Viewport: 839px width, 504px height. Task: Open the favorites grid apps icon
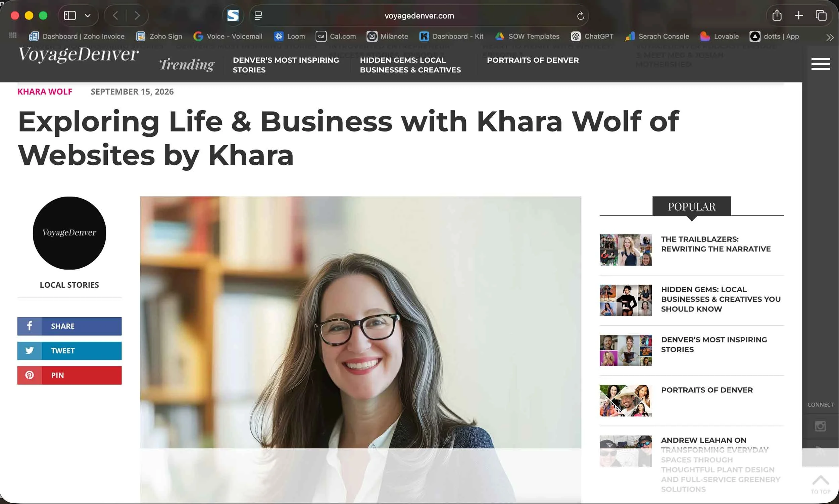coord(13,35)
